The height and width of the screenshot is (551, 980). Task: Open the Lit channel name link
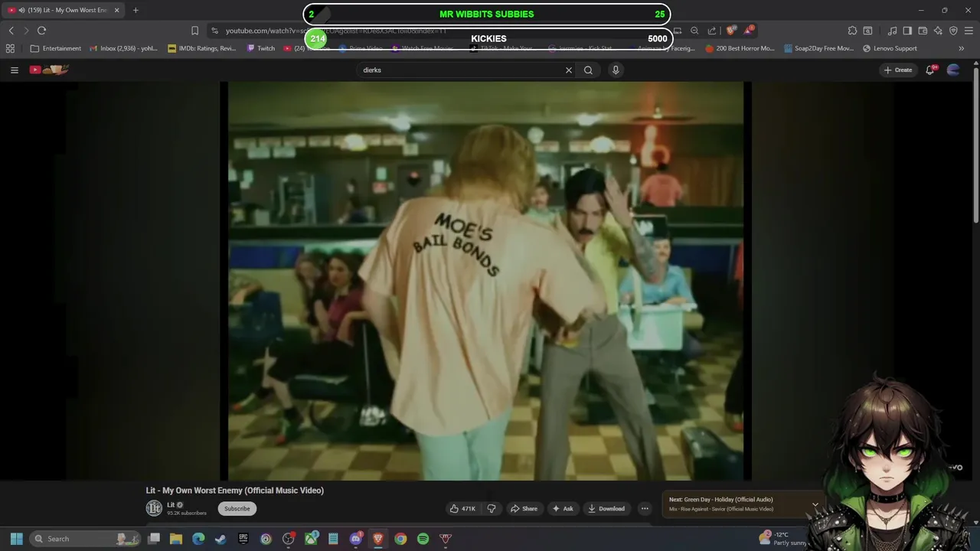tap(171, 504)
